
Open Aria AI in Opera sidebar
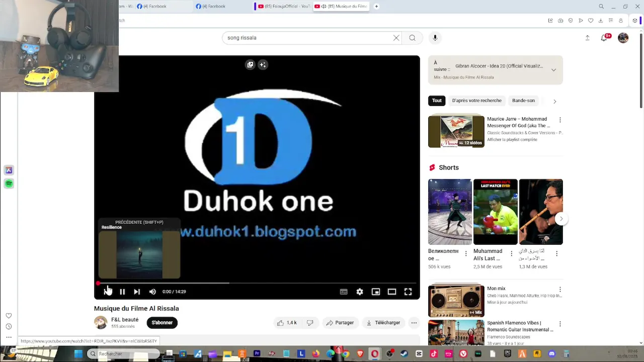[x=9, y=170]
